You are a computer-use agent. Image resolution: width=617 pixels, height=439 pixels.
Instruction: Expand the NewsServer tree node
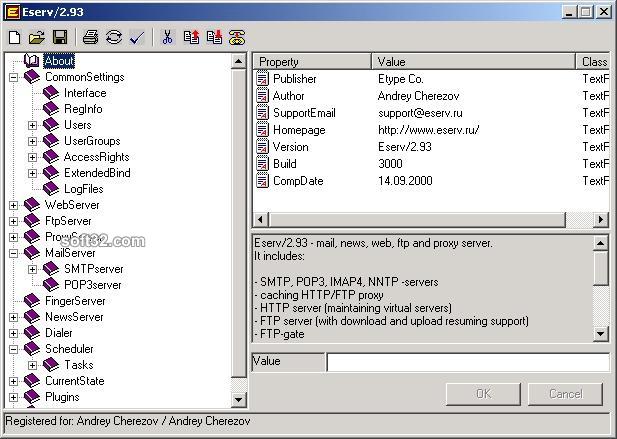coord(13,317)
